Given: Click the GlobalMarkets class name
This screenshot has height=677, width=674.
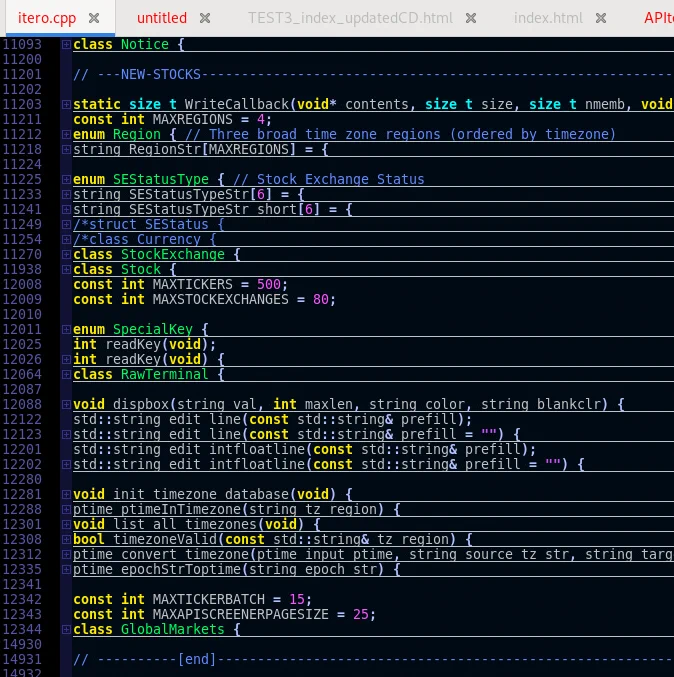Looking at the screenshot, I should pos(173,630).
